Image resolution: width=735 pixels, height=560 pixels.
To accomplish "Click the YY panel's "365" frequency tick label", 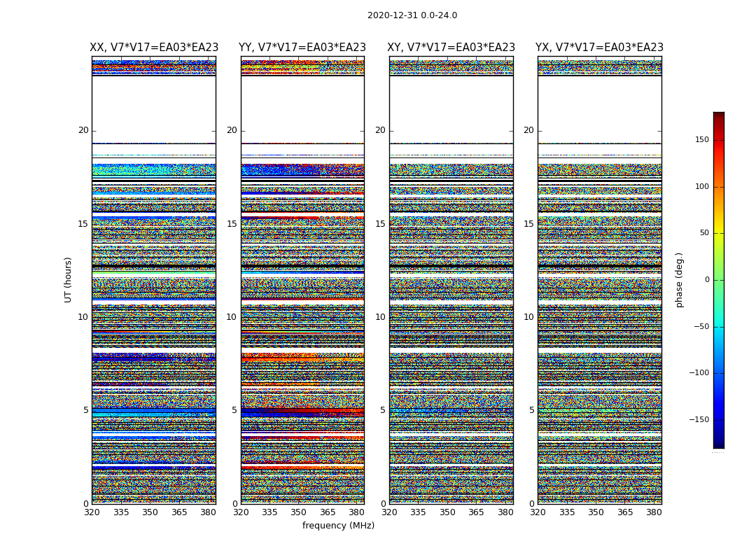I will [328, 512].
